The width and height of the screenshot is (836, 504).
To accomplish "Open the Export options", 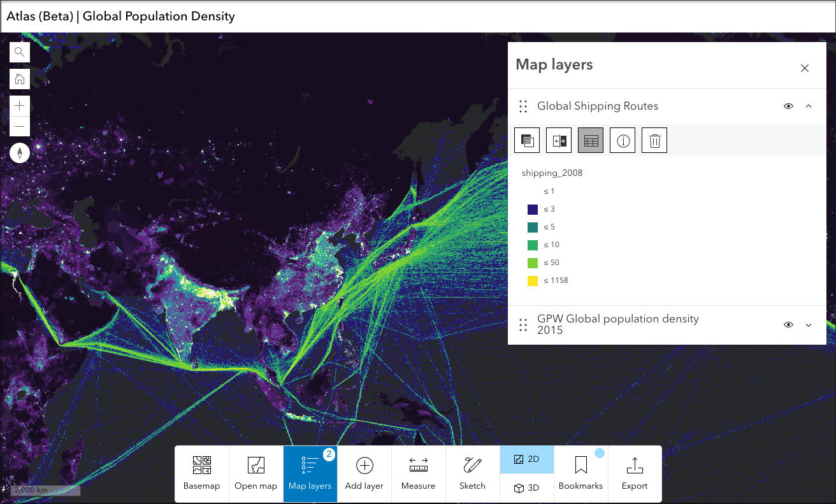I will click(635, 473).
